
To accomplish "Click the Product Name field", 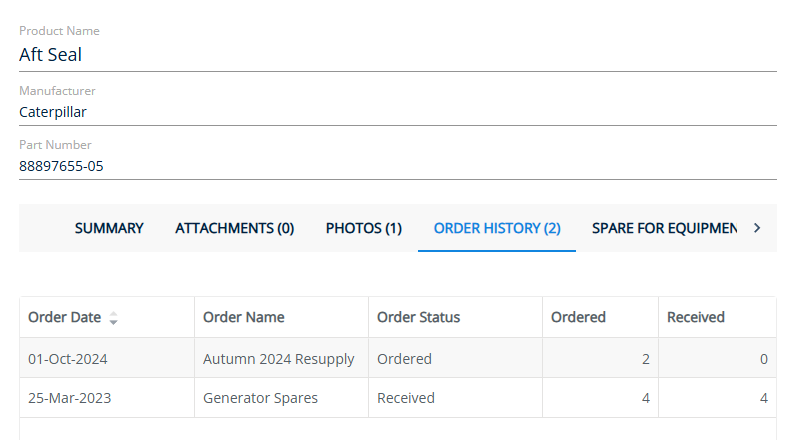I will [x=397, y=55].
